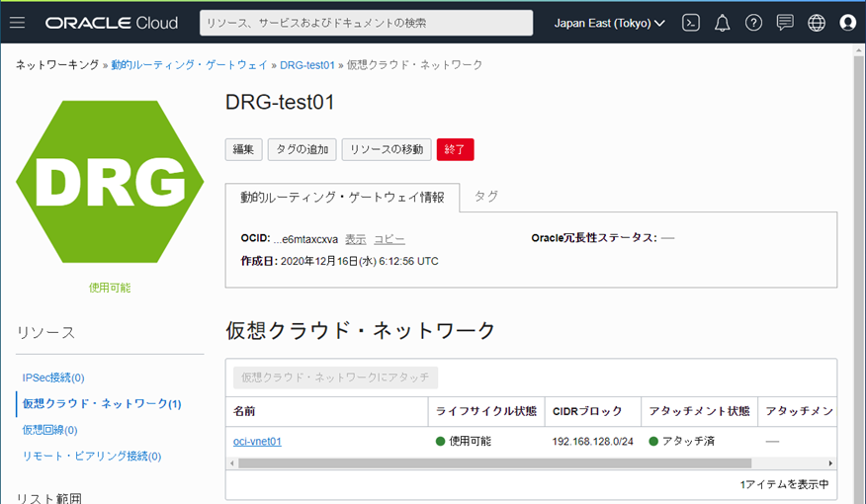Click the table scrollbar left arrow
Viewport: 866px width, 504px height.
pos(232,463)
